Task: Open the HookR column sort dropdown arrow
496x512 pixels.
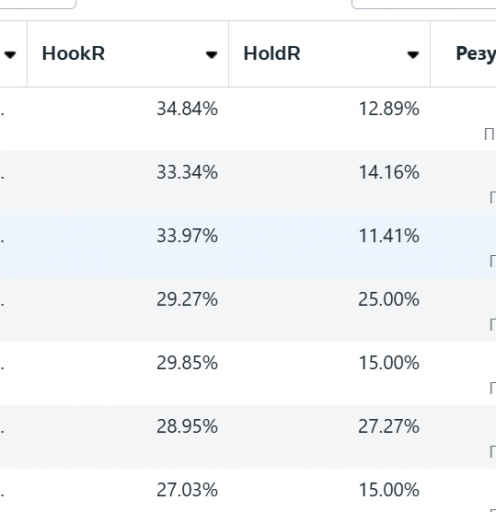Action: tap(211, 55)
